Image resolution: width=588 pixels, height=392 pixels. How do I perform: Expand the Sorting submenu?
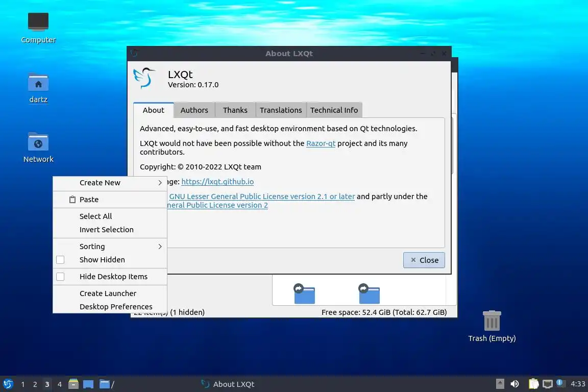(x=110, y=247)
